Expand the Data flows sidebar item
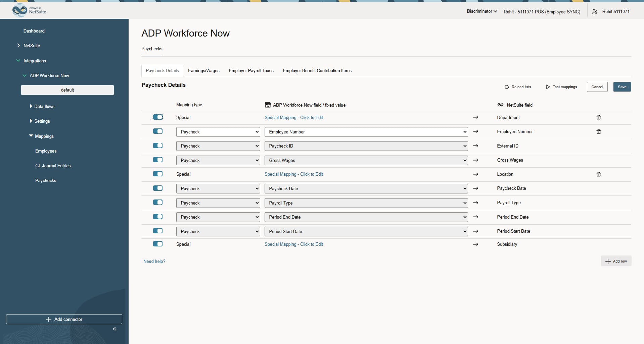644x344 pixels. coord(31,106)
